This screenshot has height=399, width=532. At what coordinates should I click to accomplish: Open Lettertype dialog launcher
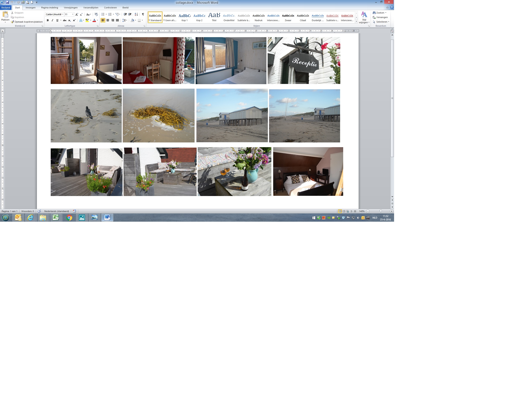pos(97,26)
